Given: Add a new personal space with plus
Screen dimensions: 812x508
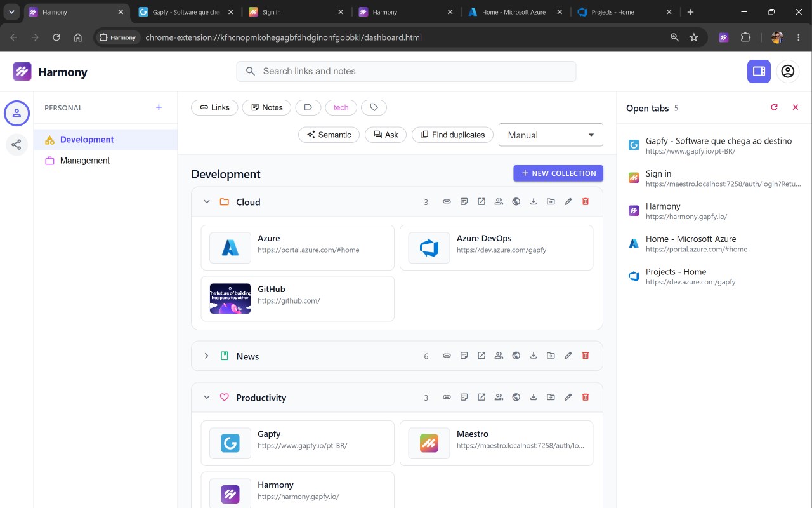Looking at the screenshot, I should [159, 107].
